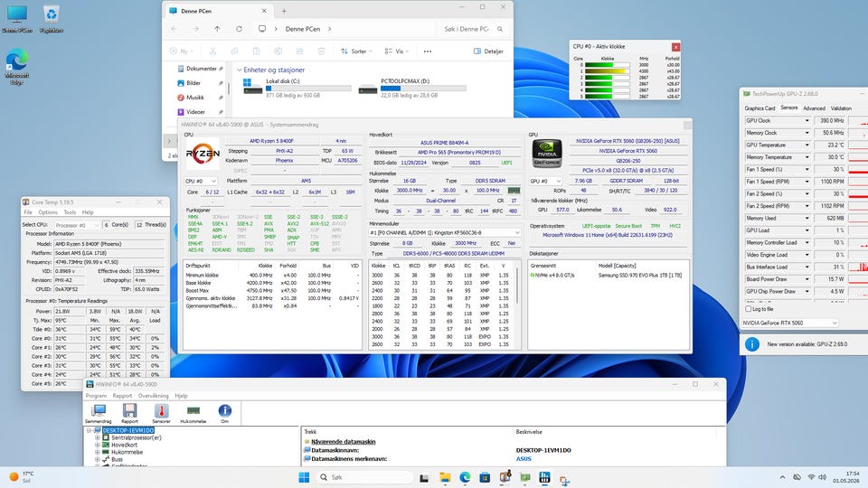Open the Hjelp menu in HWiNFO
The height and width of the screenshot is (488, 868).
[x=181, y=396]
